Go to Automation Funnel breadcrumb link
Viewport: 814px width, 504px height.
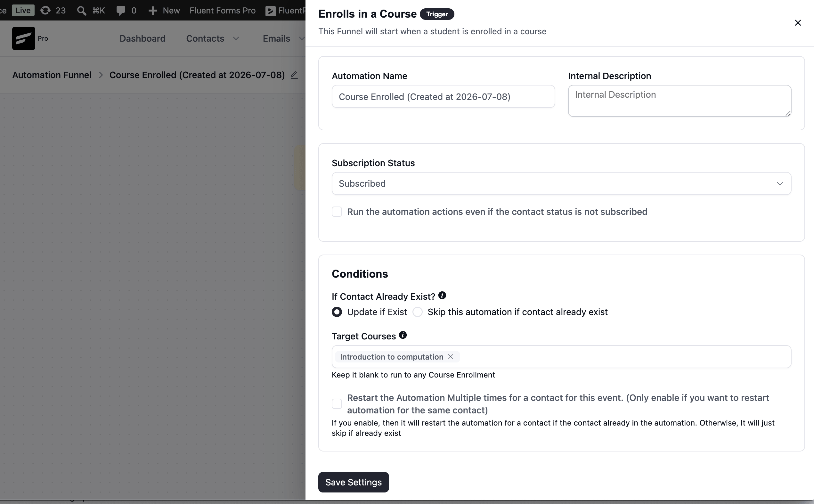52,75
